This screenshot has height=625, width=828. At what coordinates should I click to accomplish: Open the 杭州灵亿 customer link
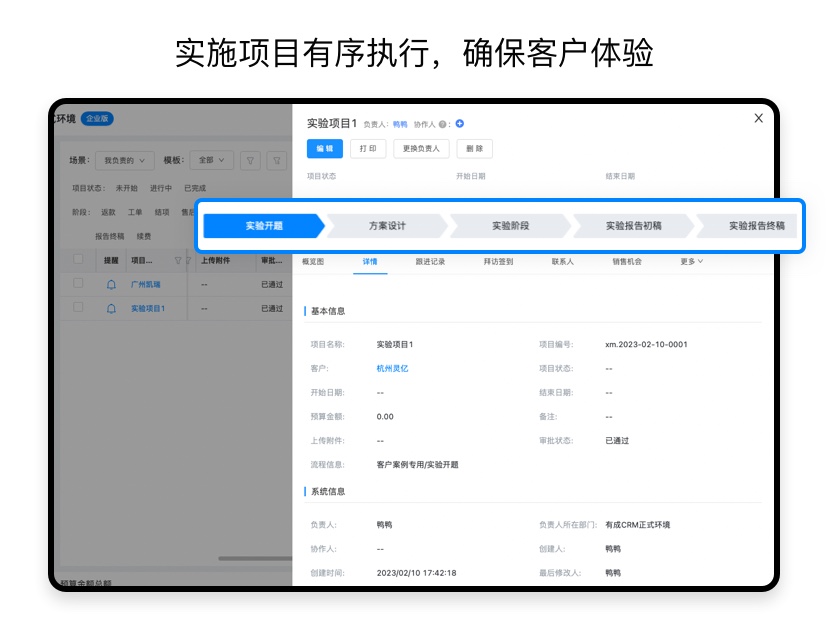pyautogui.click(x=392, y=368)
